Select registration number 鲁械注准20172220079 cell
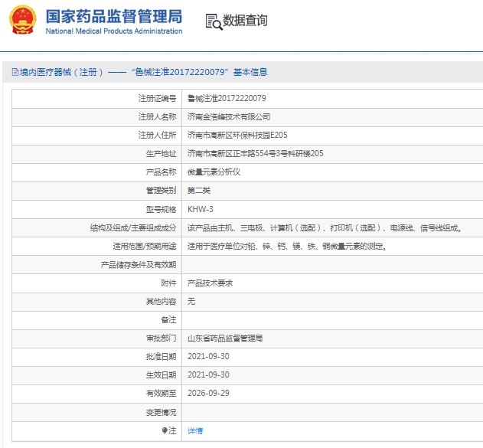Viewport: 483px width, 448px height. tap(227, 98)
